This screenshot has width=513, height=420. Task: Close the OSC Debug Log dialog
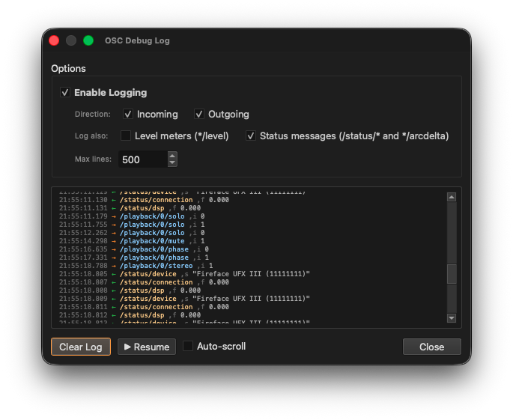pos(432,347)
